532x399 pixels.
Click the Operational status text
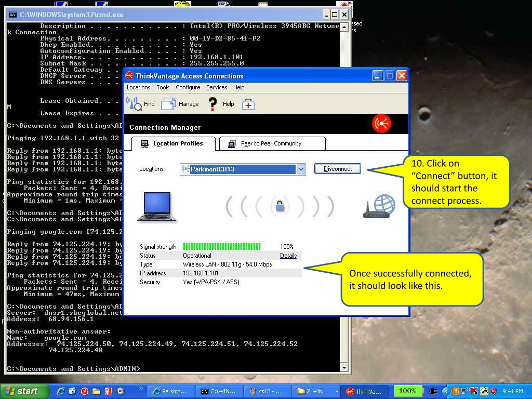point(197,256)
